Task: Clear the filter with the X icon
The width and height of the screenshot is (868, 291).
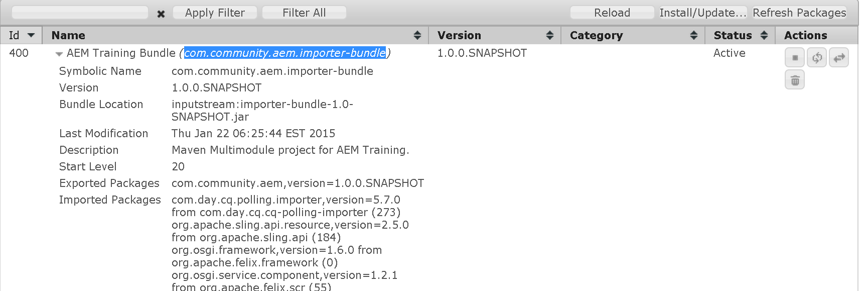Action: 161,14
